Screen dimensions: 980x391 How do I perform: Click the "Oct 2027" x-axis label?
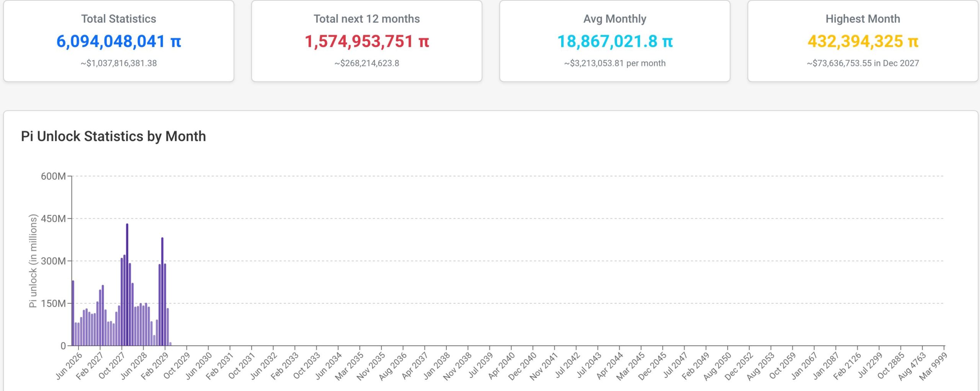point(112,366)
